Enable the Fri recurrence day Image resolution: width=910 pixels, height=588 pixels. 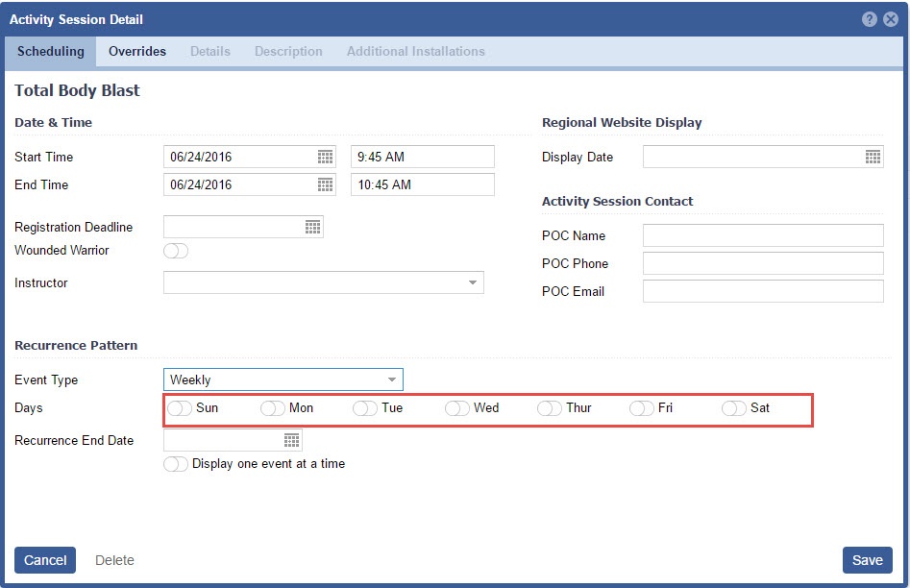(x=642, y=408)
